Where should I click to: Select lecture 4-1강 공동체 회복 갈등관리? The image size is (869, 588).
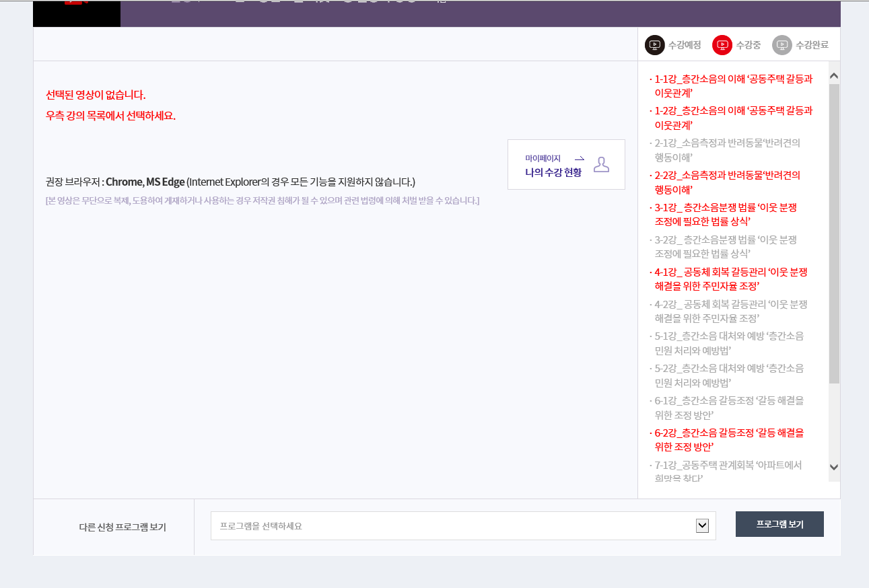coord(730,279)
